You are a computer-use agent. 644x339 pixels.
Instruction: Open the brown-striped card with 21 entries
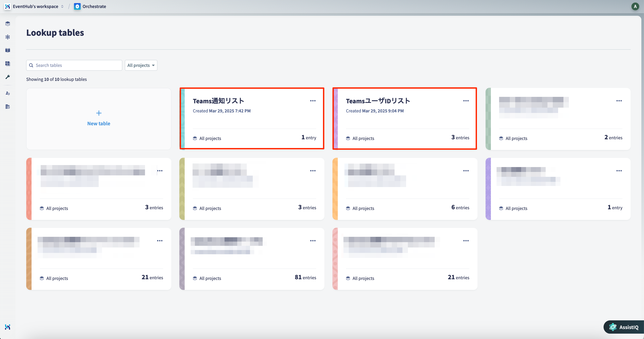point(99,259)
